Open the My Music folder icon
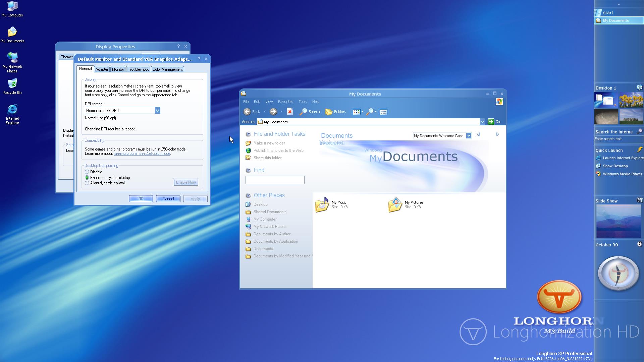 point(322,204)
